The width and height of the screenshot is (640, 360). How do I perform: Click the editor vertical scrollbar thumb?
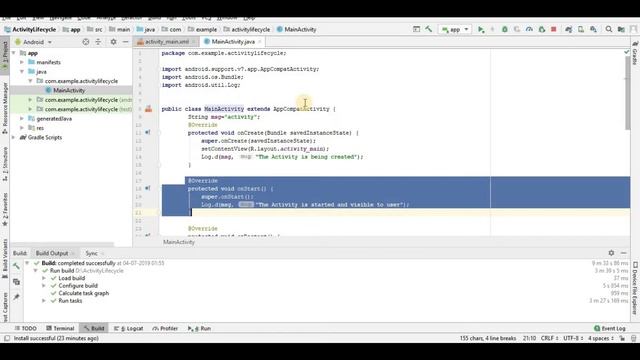pos(627,93)
